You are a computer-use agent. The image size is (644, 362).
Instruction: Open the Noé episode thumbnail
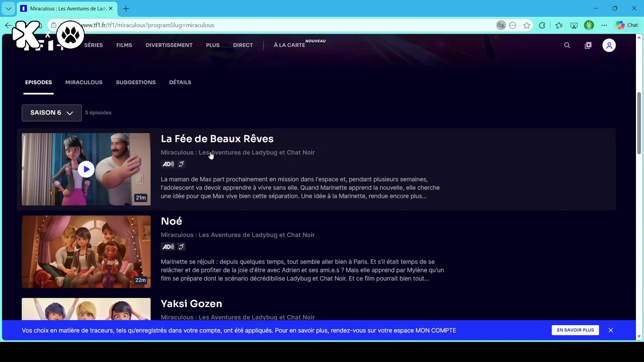tap(86, 252)
